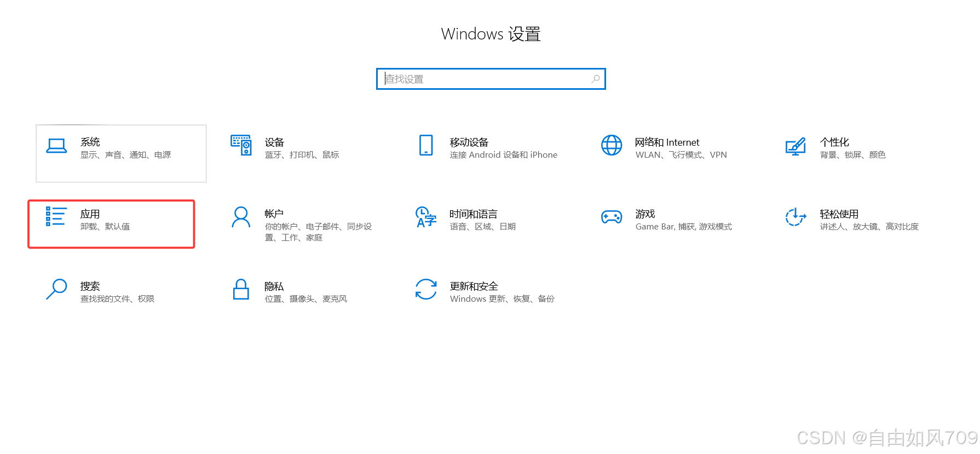Viewport: 980px width, 454px height.
Task: Click description Game Bar, 捕获, 游戏模式
Action: pos(684,227)
